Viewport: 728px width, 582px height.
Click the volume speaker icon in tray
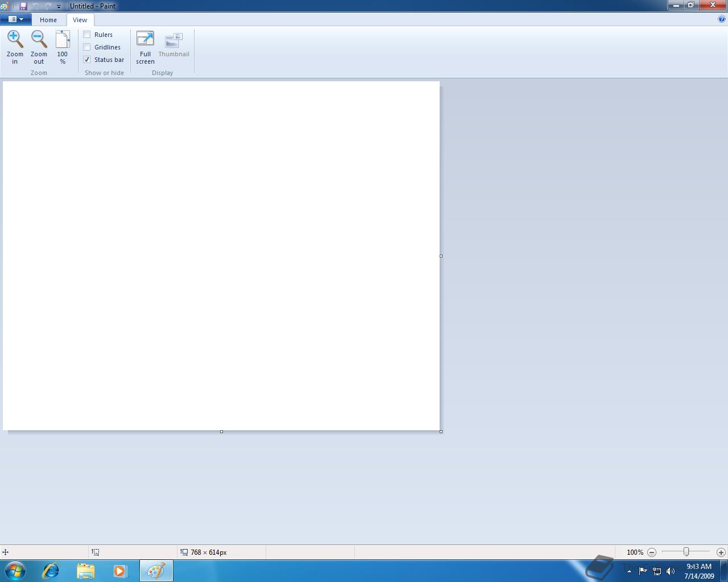coord(671,571)
